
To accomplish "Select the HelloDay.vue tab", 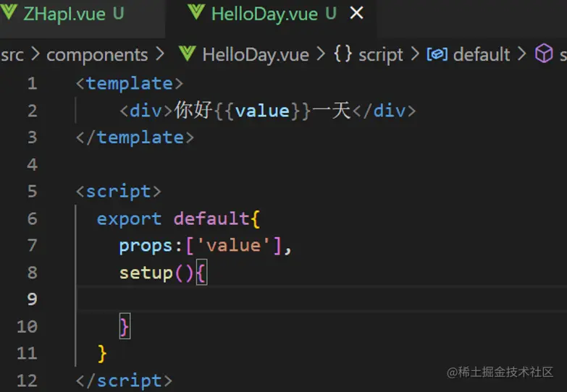I will click(x=263, y=13).
